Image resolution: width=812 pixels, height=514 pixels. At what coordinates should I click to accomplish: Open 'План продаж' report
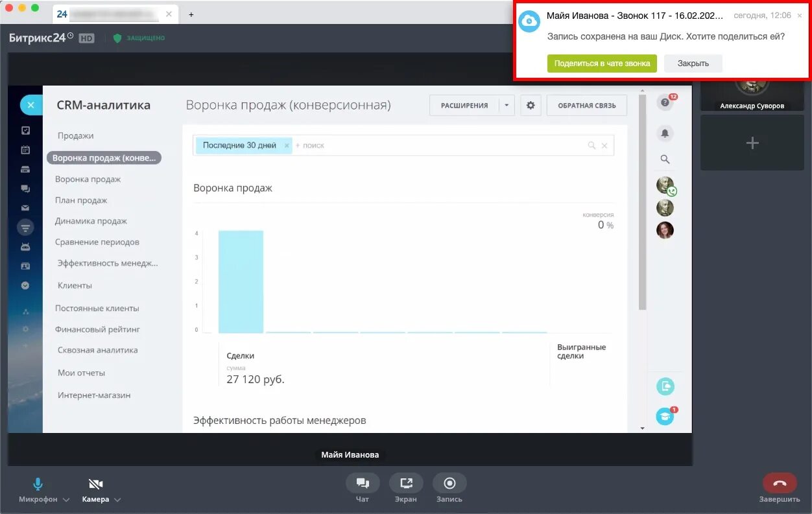(x=81, y=200)
